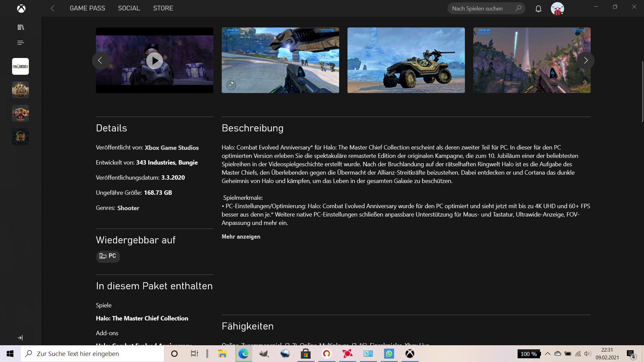This screenshot has height=362, width=644.
Task: Click the PC platform badge
Action: pos(108,256)
